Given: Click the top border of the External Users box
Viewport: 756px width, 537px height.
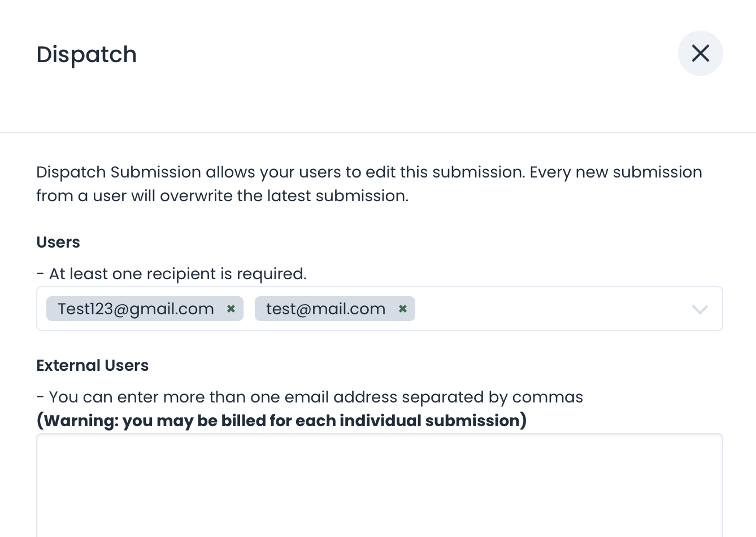Looking at the screenshot, I should click(x=379, y=434).
